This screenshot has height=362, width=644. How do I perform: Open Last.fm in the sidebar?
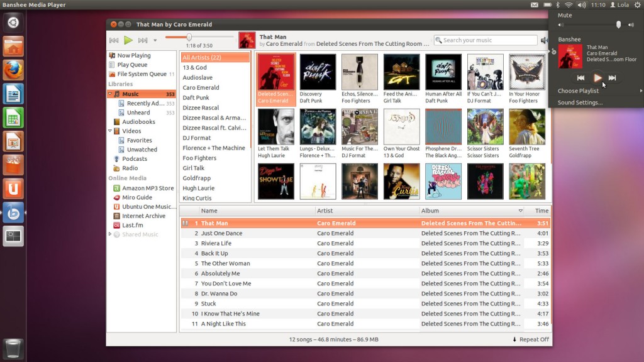pos(133,225)
